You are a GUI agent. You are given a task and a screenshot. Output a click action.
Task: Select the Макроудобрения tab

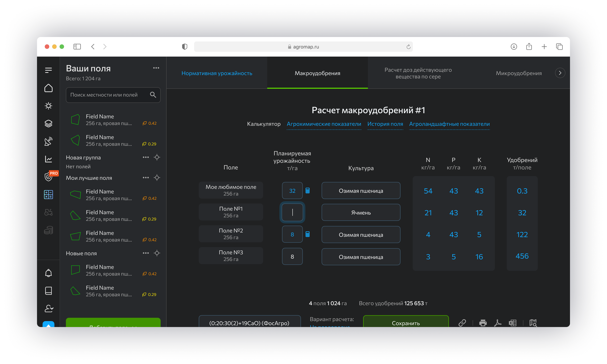318,73
